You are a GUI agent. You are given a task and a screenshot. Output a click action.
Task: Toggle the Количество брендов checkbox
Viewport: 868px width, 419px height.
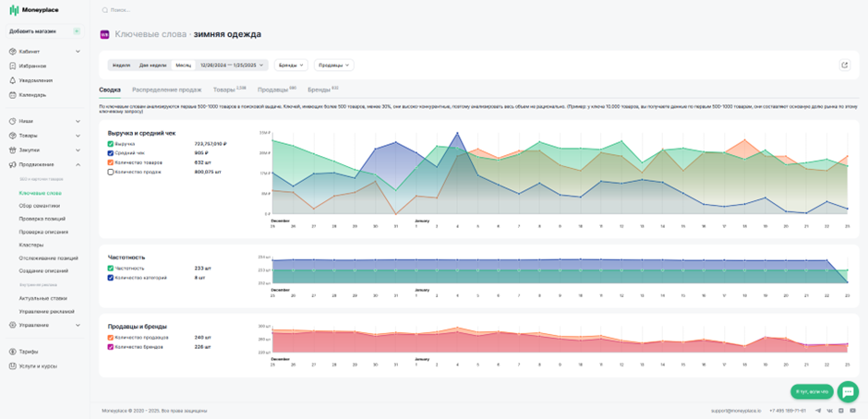(x=111, y=347)
